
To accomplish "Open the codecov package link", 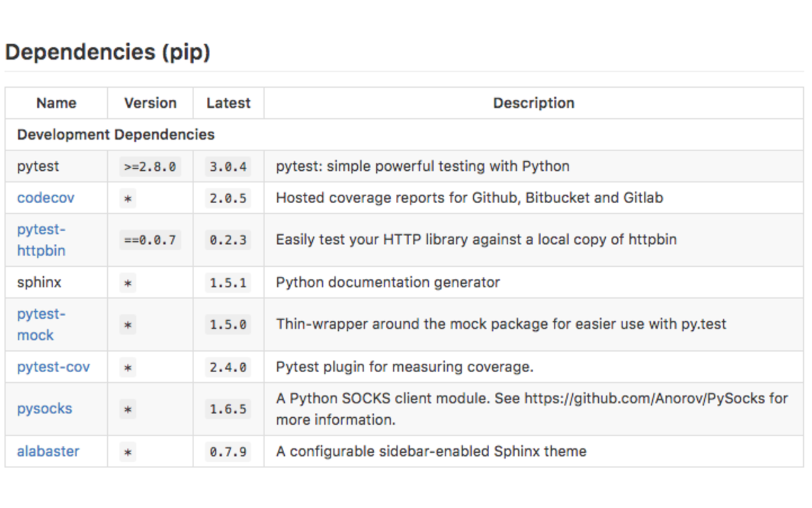I will [46, 197].
